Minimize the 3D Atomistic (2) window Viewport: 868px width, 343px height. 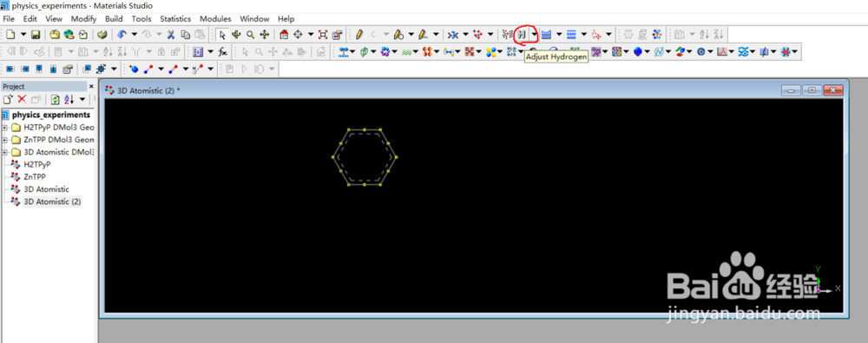click(x=791, y=90)
